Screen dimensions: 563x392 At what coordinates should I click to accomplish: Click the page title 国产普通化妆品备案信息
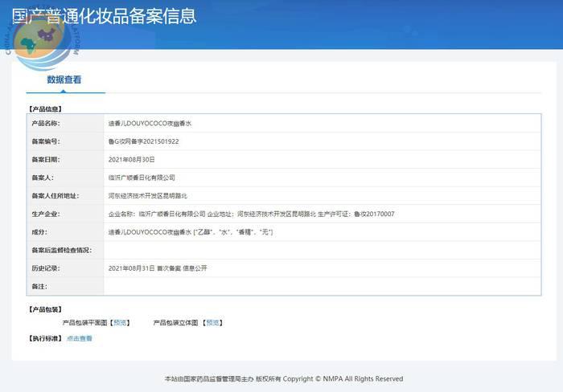pos(104,16)
